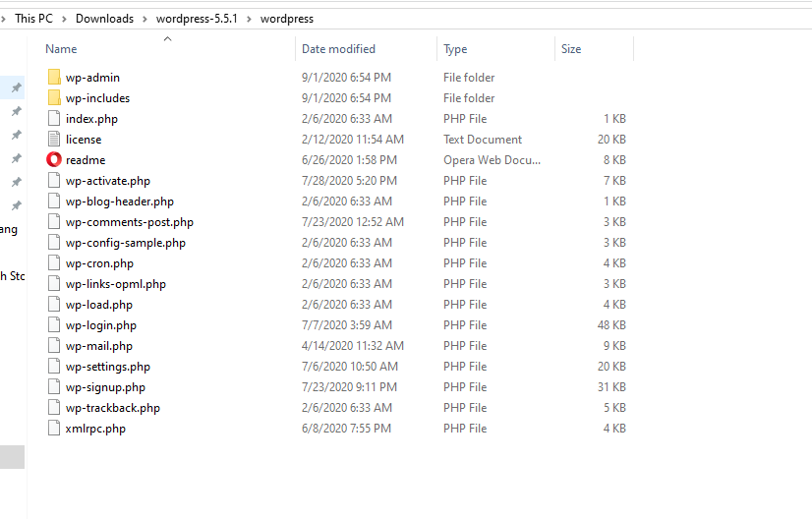This screenshot has width=812, height=519.
Task: Click the wp-load.php file icon
Action: [x=54, y=305]
